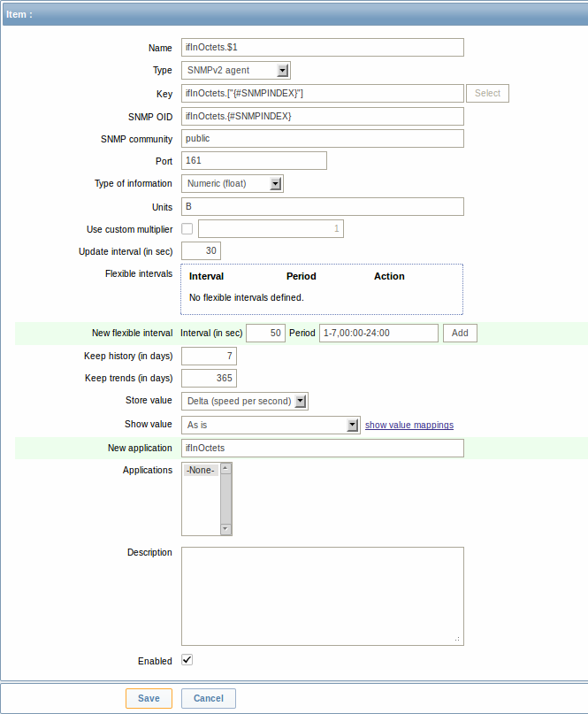Click the SNMP community field
The width and height of the screenshot is (588, 714).
click(322, 138)
